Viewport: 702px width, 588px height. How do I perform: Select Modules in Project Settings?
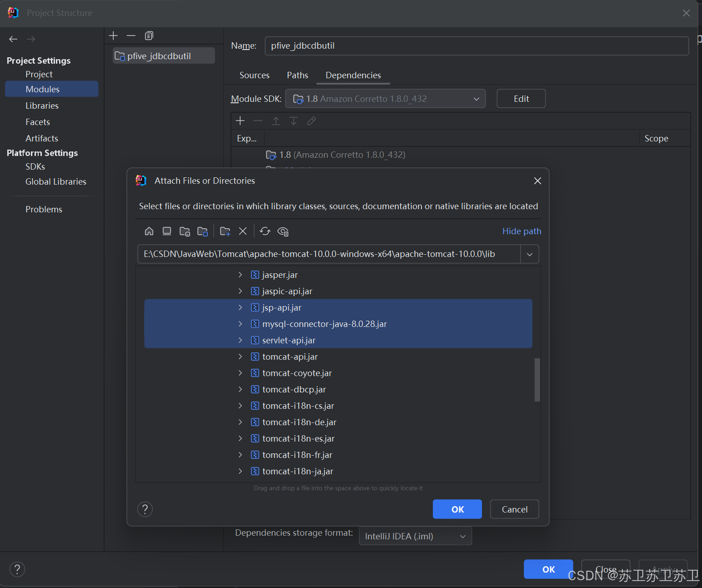[x=51, y=89]
